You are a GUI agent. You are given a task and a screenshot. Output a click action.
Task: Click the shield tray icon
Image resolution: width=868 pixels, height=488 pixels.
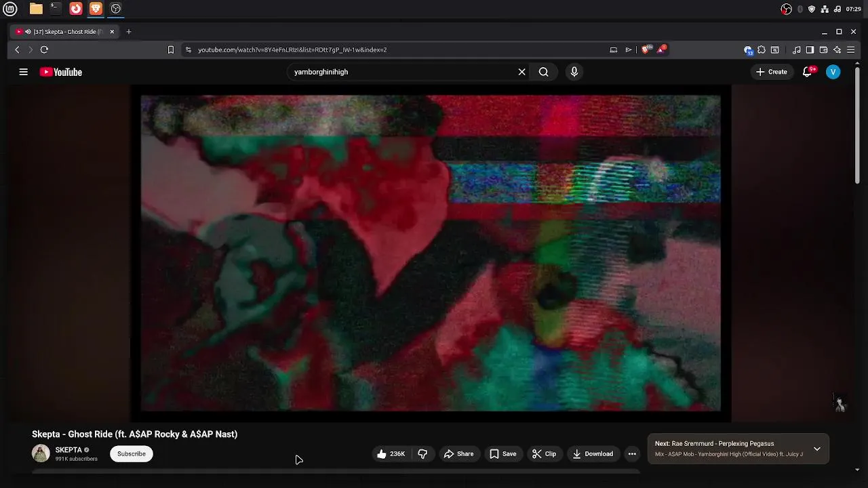tap(812, 9)
